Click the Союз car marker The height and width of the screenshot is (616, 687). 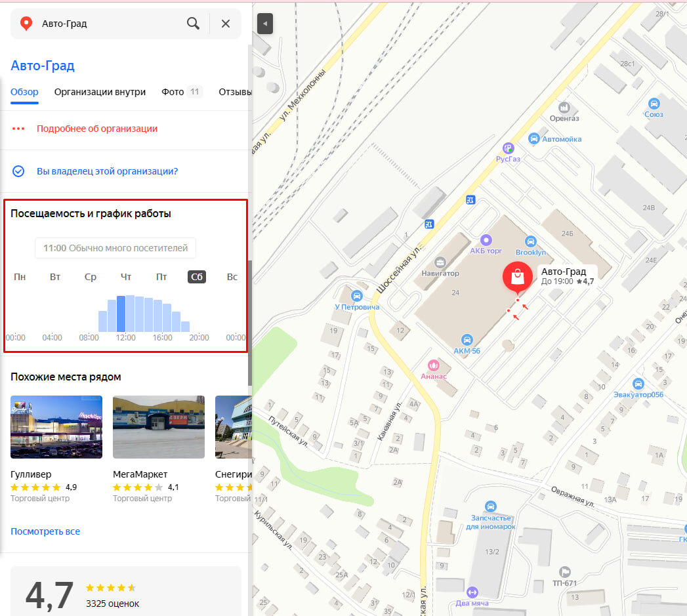(x=654, y=104)
